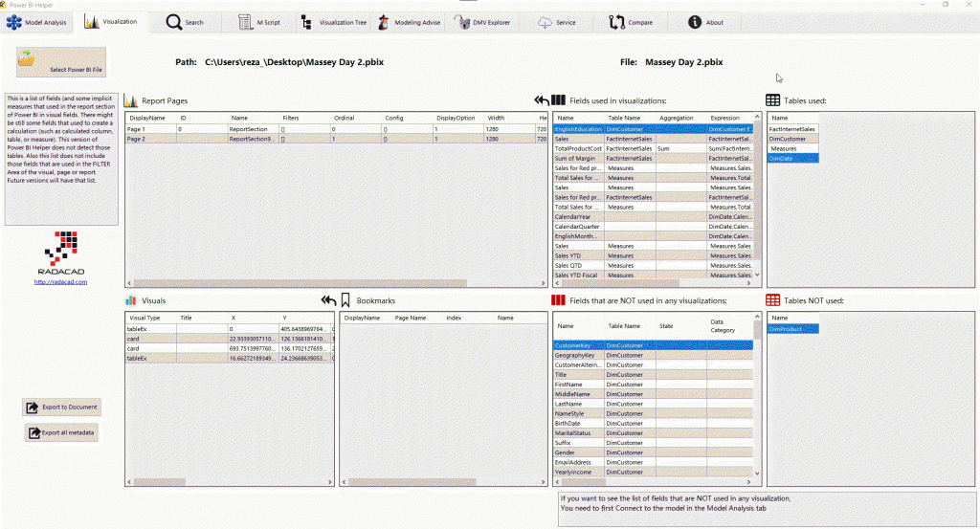Click the back arrows next to Bookmarks

point(328,300)
